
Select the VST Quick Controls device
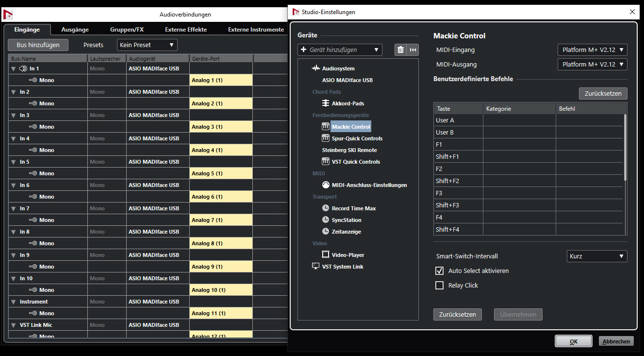pyautogui.click(x=355, y=162)
